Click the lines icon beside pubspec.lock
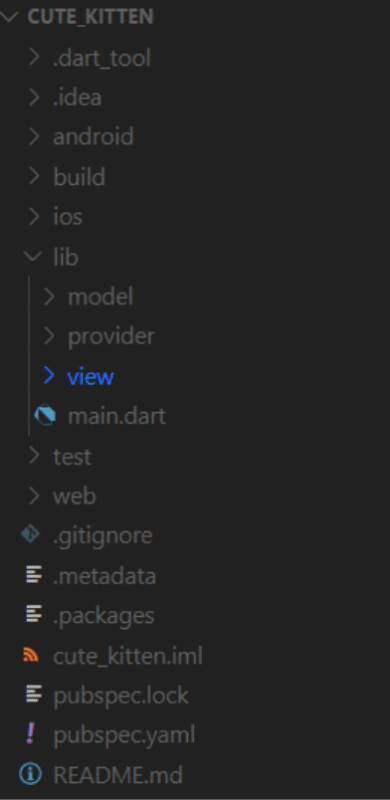The image size is (390, 800). point(34,694)
